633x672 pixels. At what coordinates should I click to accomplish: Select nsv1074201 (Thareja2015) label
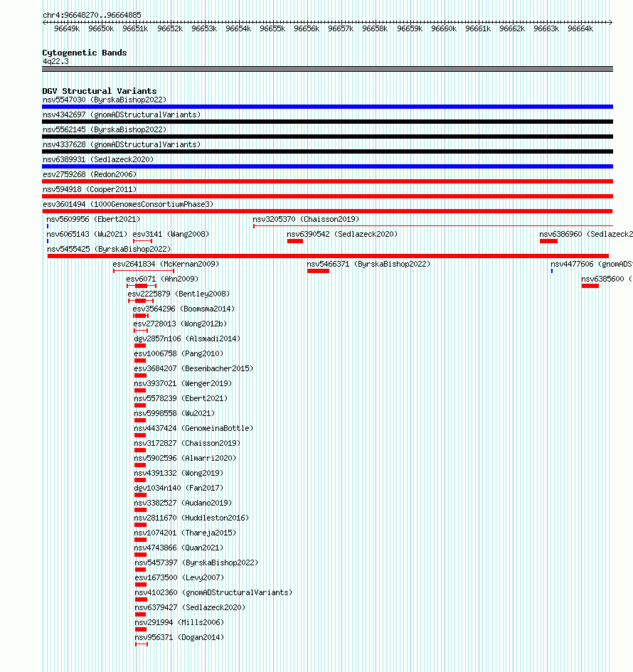[x=185, y=533]
